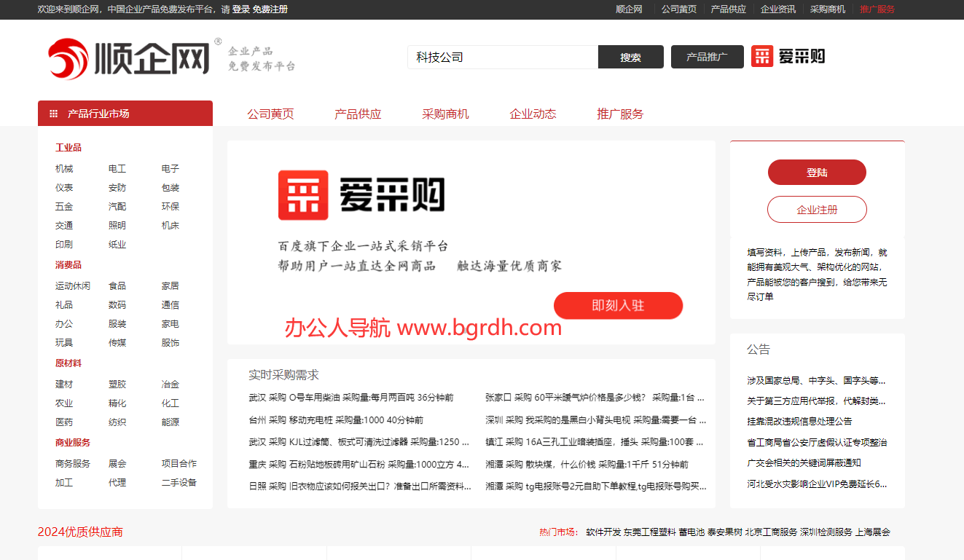Switch to the 采购商机 main tab
964x560 pixels.
click(x=445, y=114)
